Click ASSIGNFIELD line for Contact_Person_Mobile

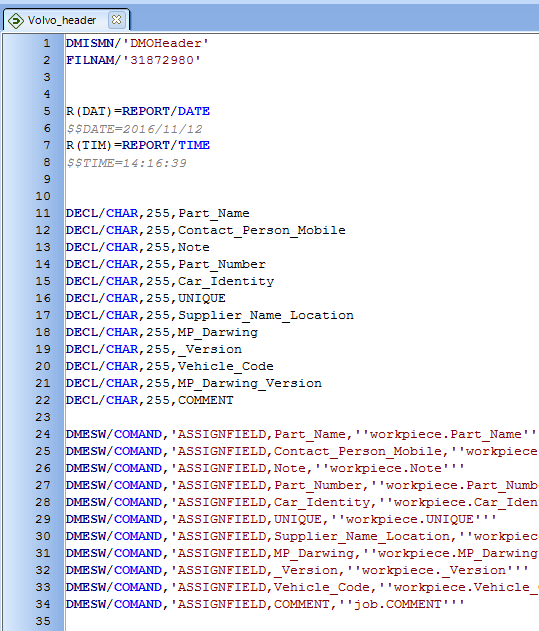[x=302, y=451]
